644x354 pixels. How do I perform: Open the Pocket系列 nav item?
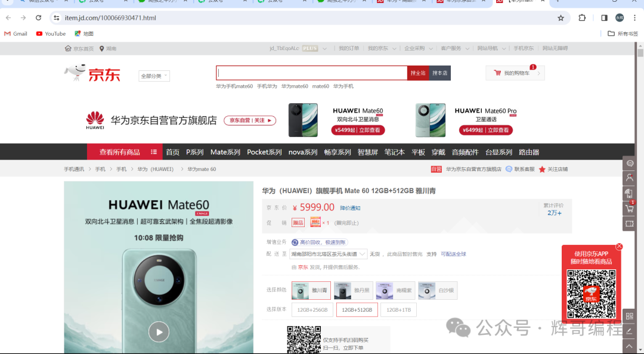[264, 152]
